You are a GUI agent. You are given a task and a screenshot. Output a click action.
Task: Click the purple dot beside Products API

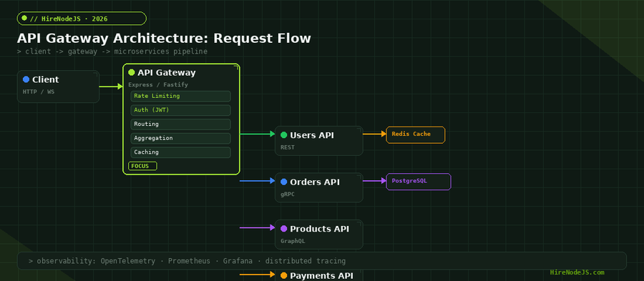[x=284, y=229]
